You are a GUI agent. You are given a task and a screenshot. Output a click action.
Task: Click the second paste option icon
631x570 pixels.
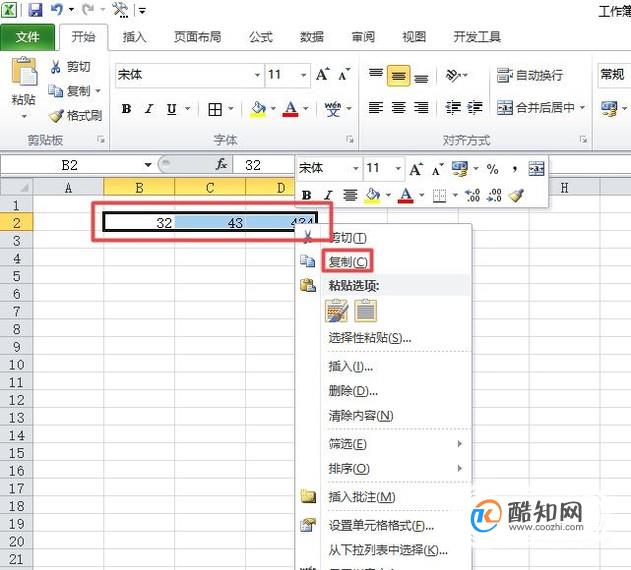(365, 311)
